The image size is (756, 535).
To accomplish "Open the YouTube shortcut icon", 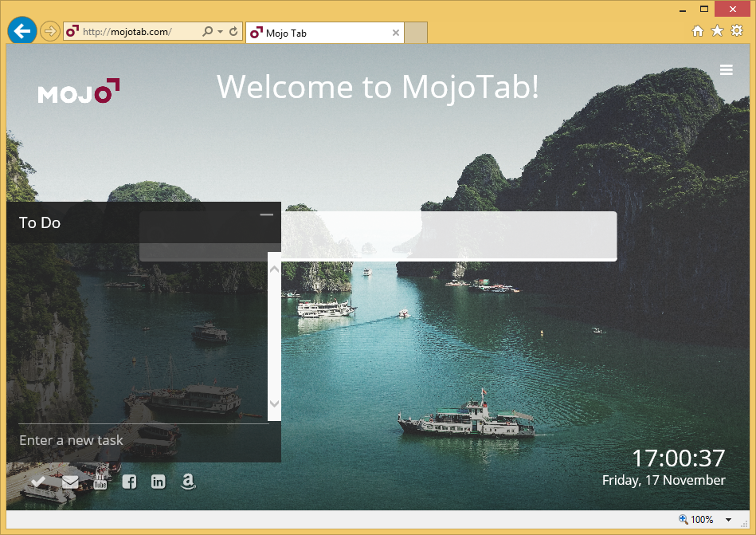I will (x=100, y=482).
